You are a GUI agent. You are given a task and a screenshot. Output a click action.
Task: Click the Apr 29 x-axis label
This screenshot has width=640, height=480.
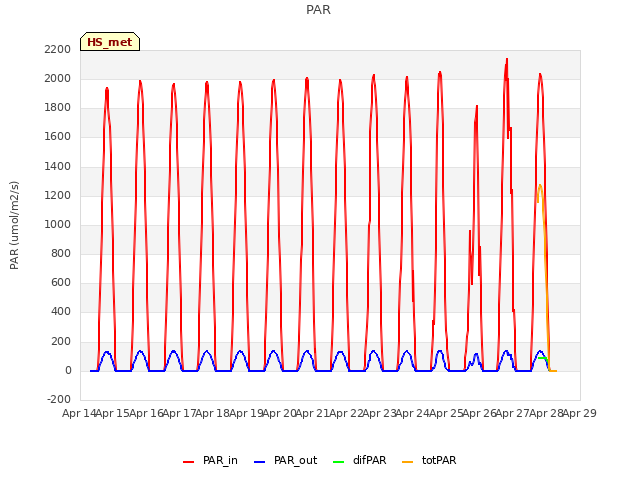click(580, 413)
